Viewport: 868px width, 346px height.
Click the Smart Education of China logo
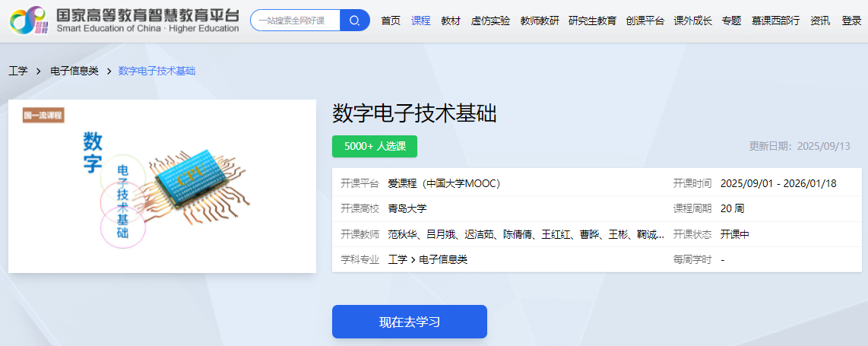tap(123, 21)
